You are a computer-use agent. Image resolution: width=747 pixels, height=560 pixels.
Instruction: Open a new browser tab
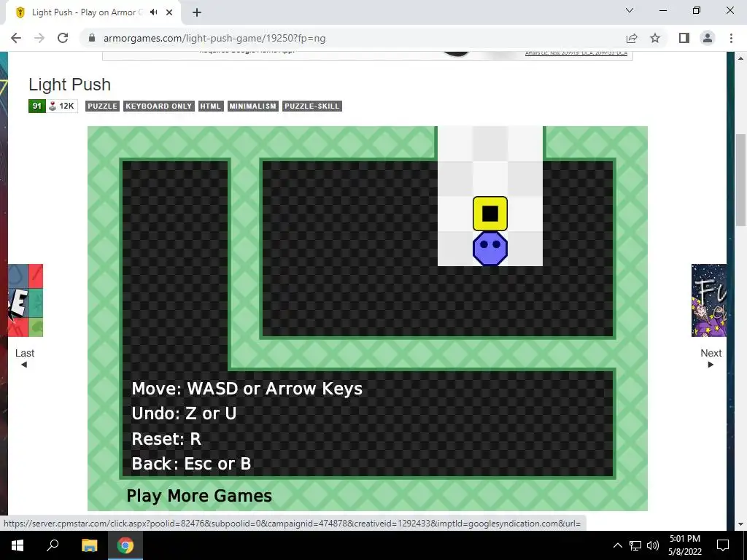197,12
